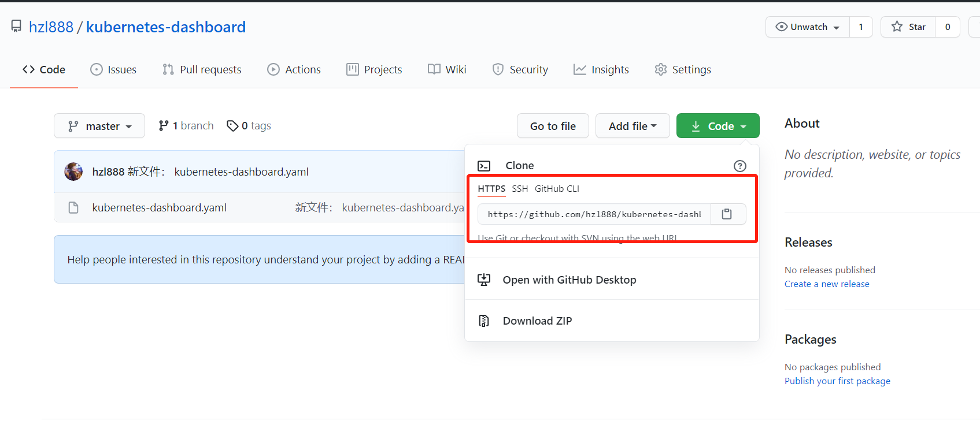Open commit message of kubernetes-dashboard.yaml file row
Image resolution: width=980 pixels, height=428 pixels.
pyautogui.click(x=380, y=207)
